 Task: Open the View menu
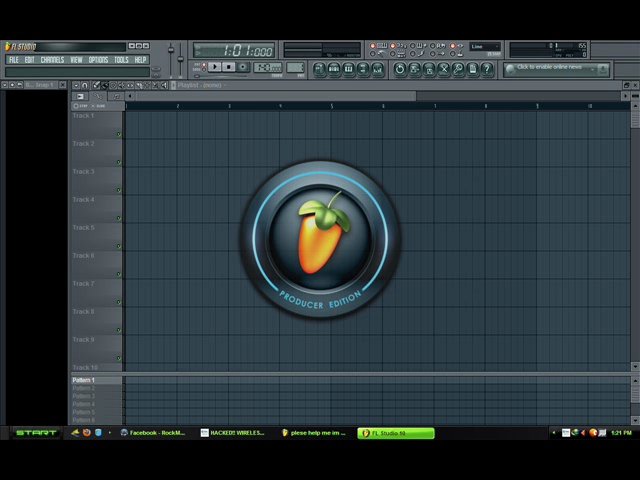click(x=76, y=60)
